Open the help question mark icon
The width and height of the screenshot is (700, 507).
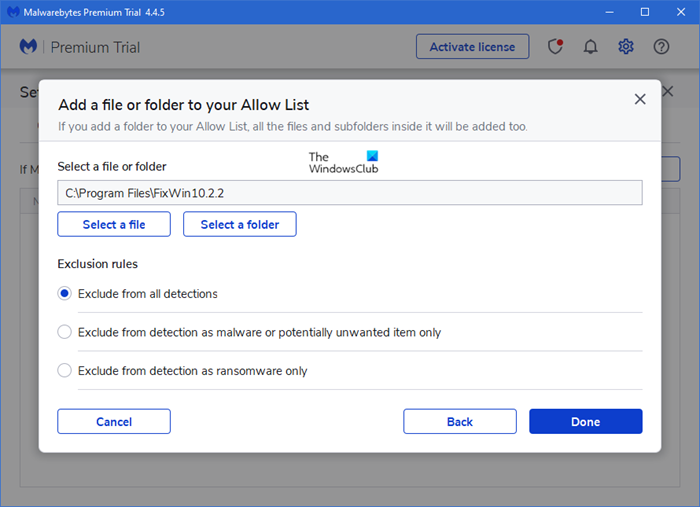661,47
